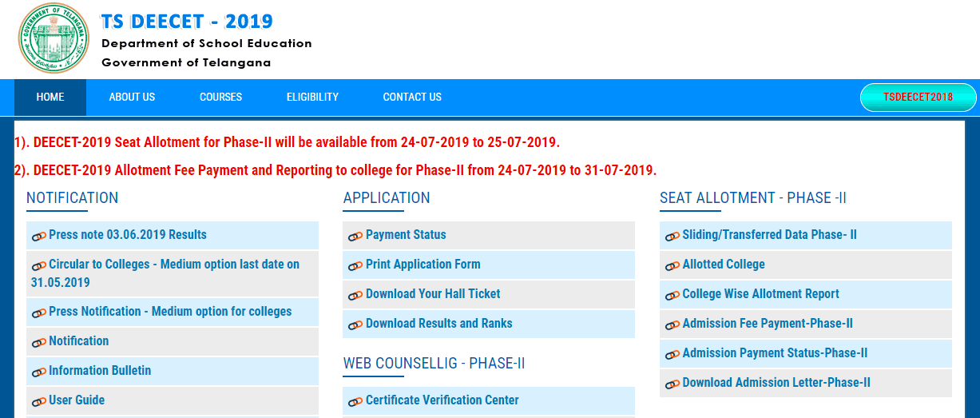Go to the ABOUT US menu item
This screenshot has width=980, height=418.
[x=132, y=98]
